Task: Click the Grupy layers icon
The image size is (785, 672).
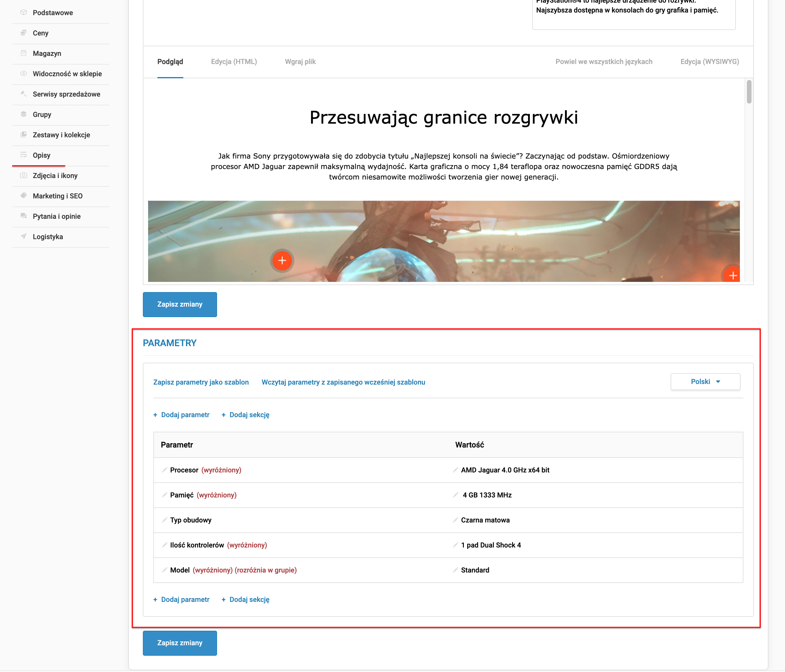Action: pos(24,114)
